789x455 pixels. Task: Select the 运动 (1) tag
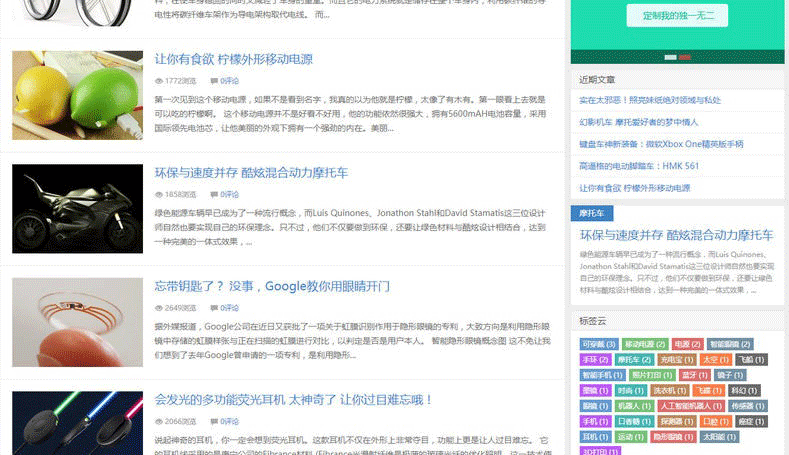click(x=631, y=437)
